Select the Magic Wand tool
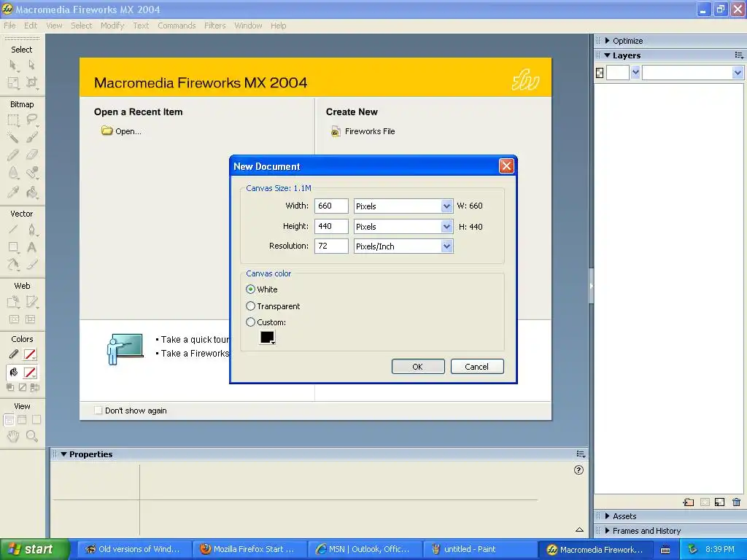 (13, 138)
